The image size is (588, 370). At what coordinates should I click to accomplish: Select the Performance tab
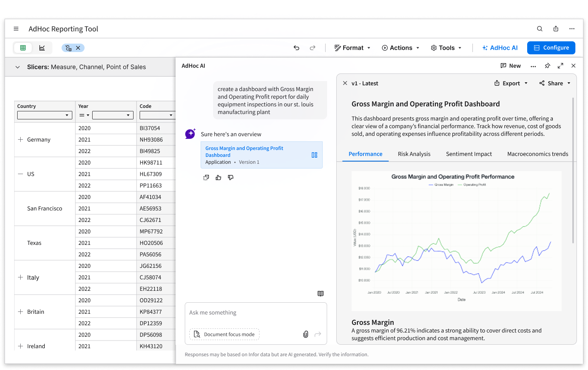click(365, 154)
